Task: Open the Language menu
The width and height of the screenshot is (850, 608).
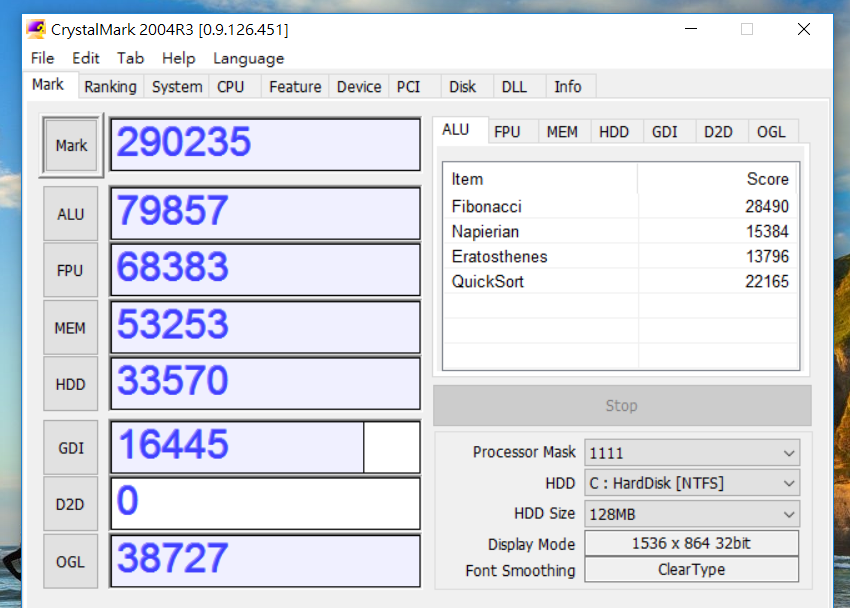Action: pos(248,59)
